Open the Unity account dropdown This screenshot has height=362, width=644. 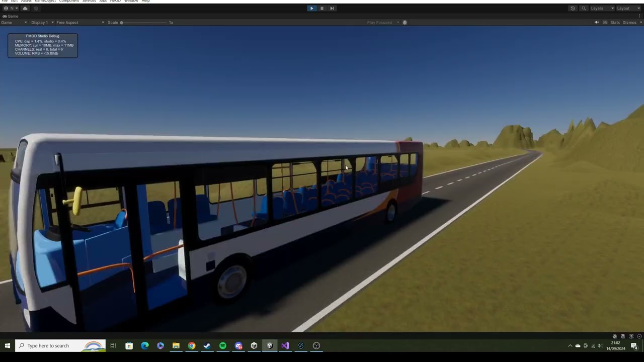point(11,8)
